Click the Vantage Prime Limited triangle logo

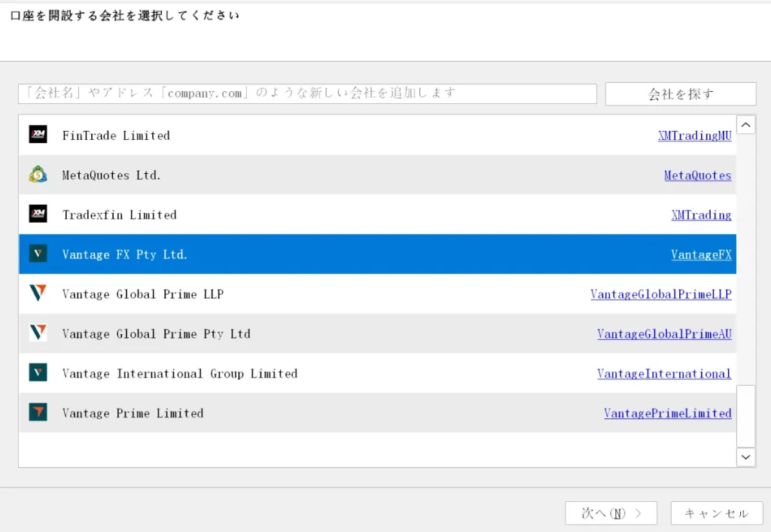[37, 412]
